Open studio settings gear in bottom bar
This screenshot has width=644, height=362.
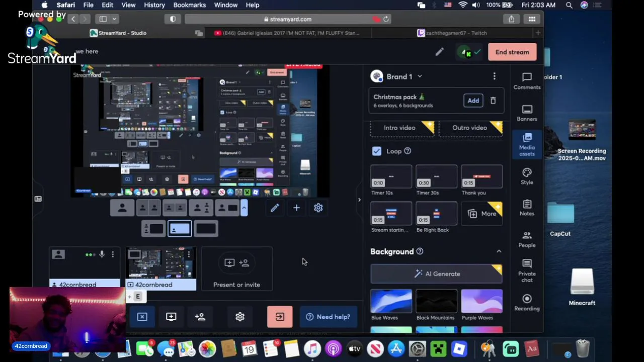[240, 317]
